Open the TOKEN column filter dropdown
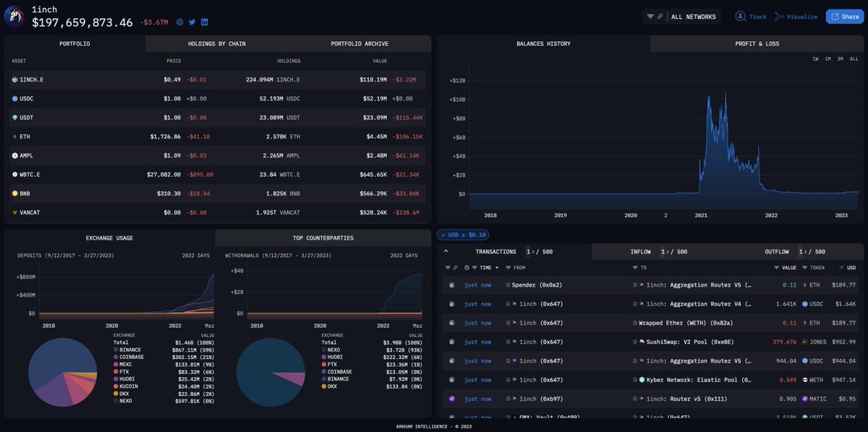The width and height of the screenshot is (868, 432). [805, 267]
